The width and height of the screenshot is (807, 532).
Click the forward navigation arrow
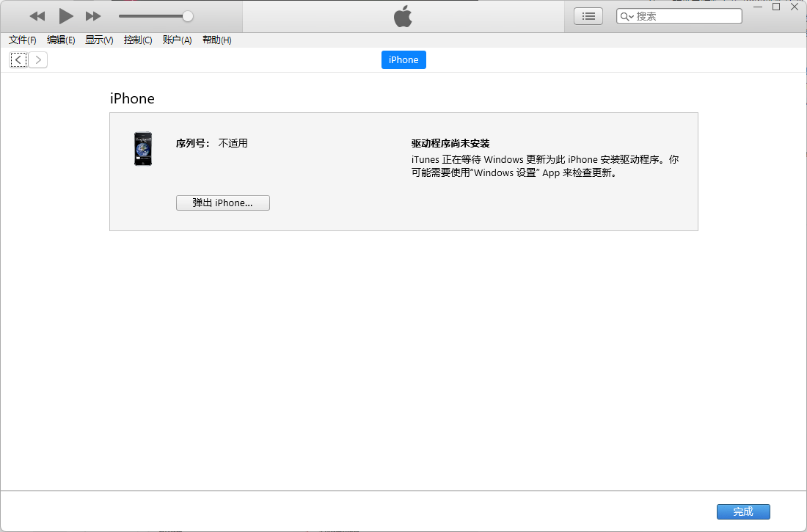coord(38,60)
